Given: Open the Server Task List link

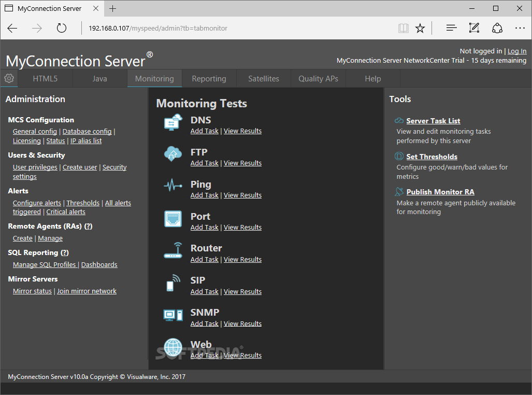Looking at the screenshot, I should 433,121.
